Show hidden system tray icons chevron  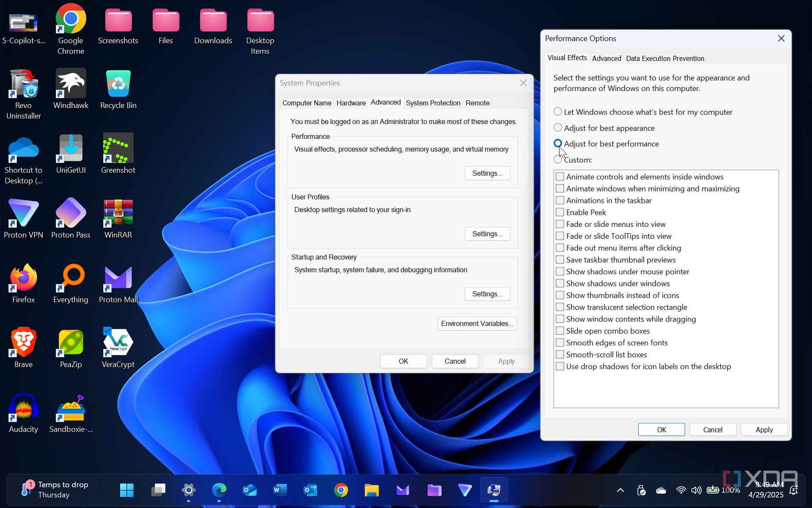620,490
